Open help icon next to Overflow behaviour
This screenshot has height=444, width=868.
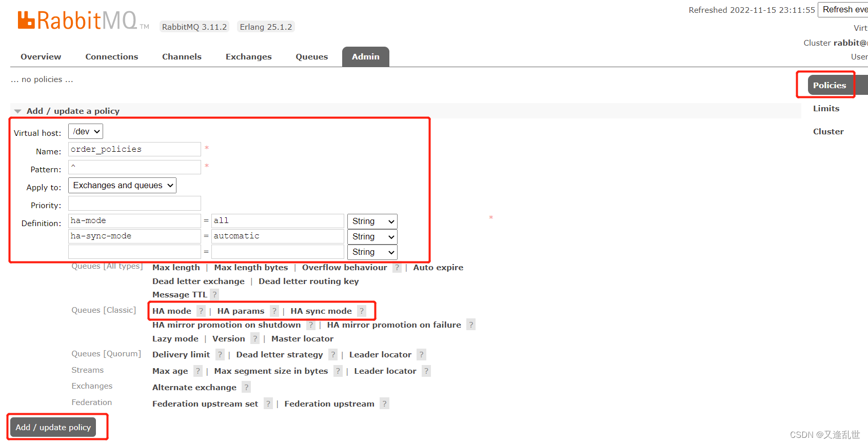pos(397,268)
